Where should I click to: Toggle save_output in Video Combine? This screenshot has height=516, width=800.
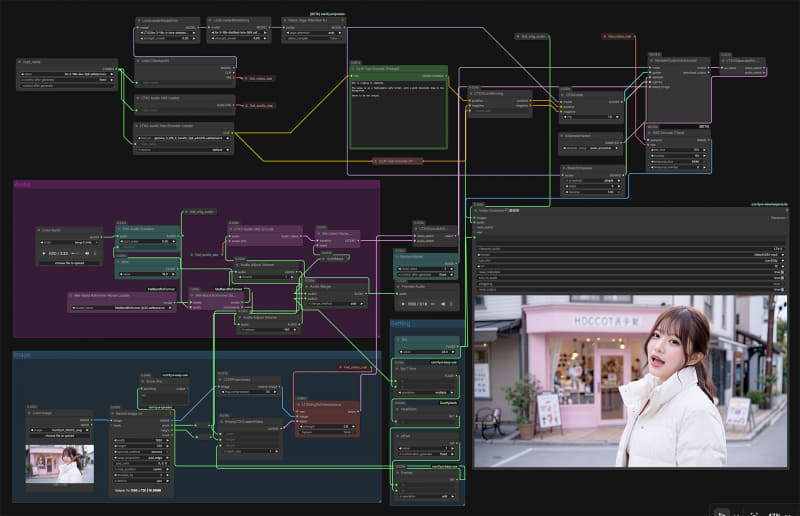click(x=630, y=289)
